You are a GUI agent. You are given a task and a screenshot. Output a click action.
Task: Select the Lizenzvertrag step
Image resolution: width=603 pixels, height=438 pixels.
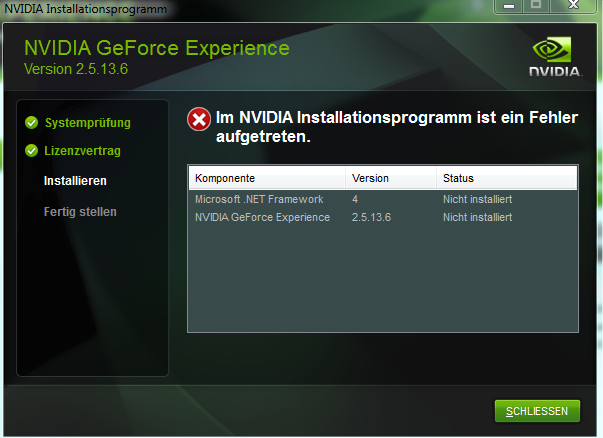point(82,151)
